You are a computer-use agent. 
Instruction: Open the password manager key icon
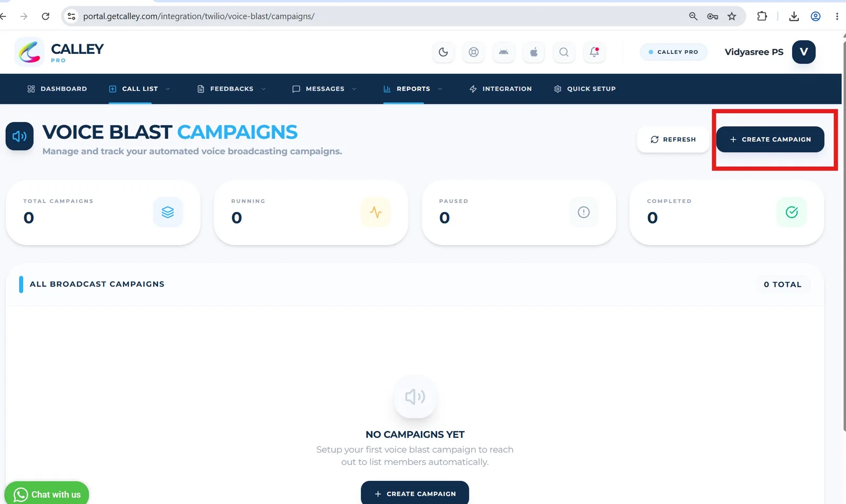coord(713,16)
